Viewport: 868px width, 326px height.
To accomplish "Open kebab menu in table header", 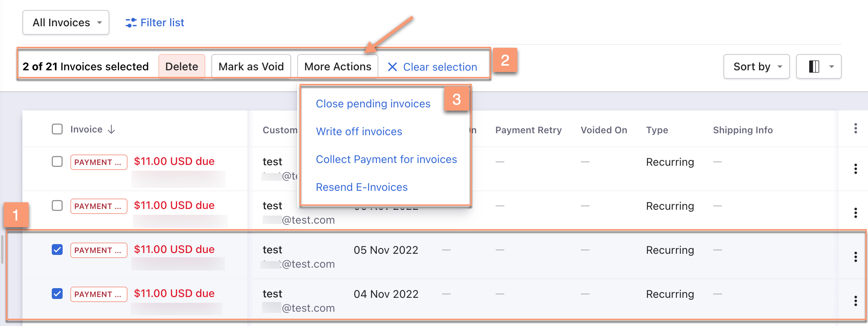I will click(x=856, y=128).
